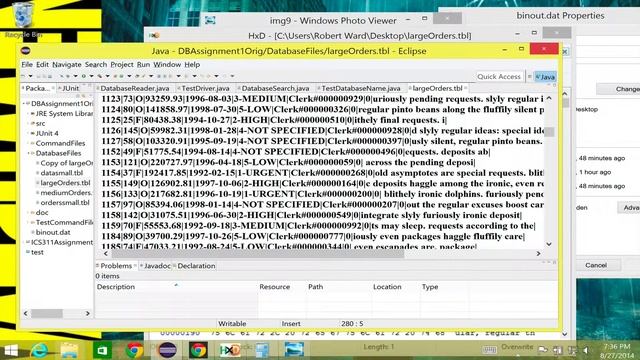Expand the src folder node
Viewport: 640px width, 360px height.
[x=29, y=123]
